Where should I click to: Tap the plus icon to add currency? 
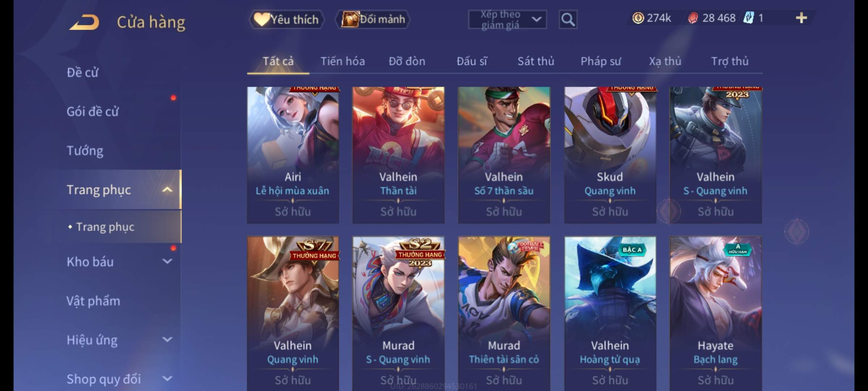[801, 18]
